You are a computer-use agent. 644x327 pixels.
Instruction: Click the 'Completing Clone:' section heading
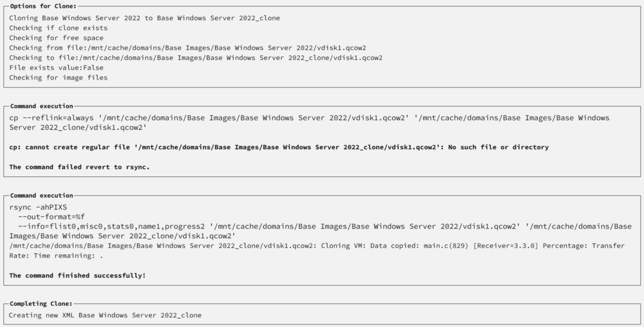[x=41, y=304]
